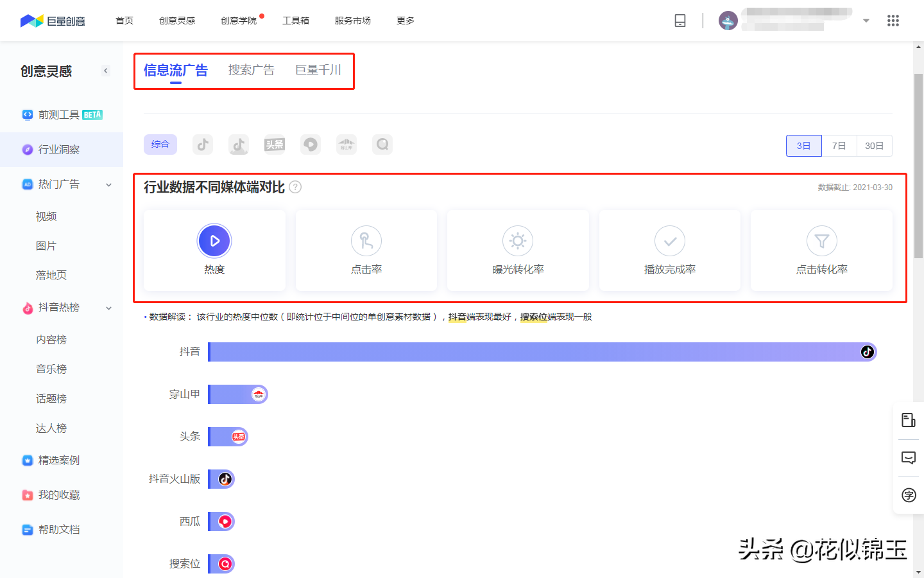Open 话题榜 in sidebar
The width and height of the screenshot is (924, 578).
click(51, 399)
